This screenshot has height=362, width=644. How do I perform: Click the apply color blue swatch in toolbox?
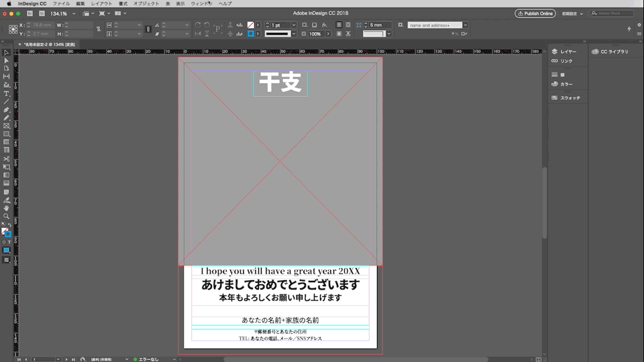pos(6,250)
